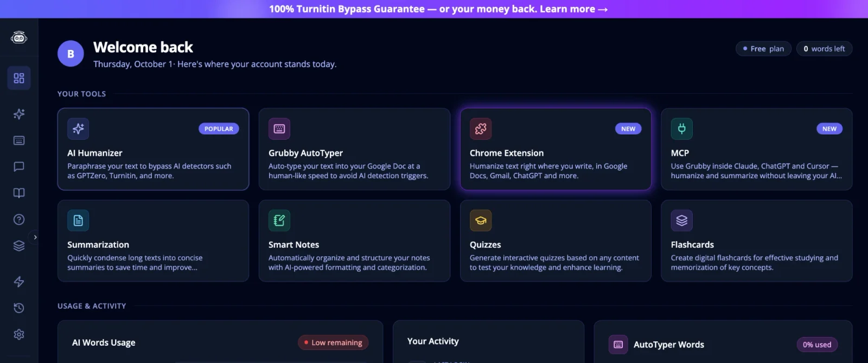Click the Summarization document icon
868x363 pixels.
78,221
